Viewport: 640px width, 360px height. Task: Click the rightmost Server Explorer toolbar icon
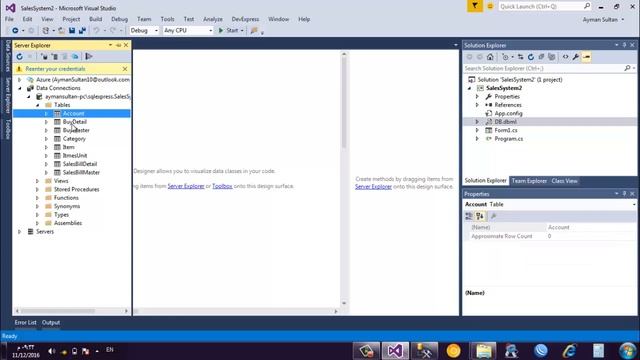(x=89, y=57)
